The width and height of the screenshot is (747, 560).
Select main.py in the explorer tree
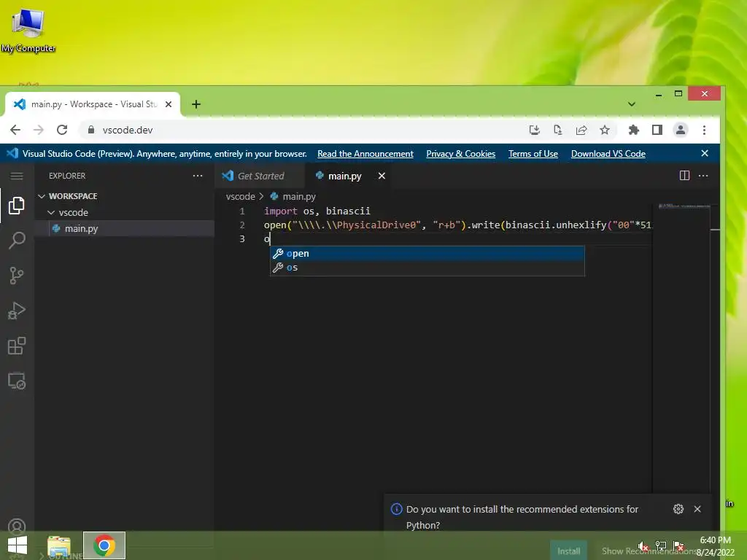[x=124, y=228]
